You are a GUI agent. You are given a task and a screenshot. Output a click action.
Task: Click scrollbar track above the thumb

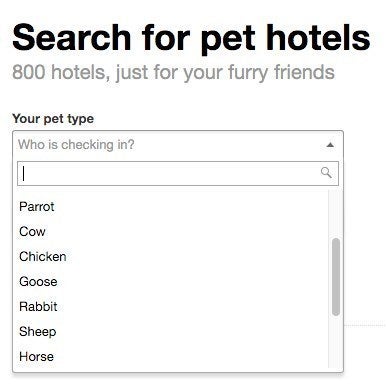(x=336, y=213)
